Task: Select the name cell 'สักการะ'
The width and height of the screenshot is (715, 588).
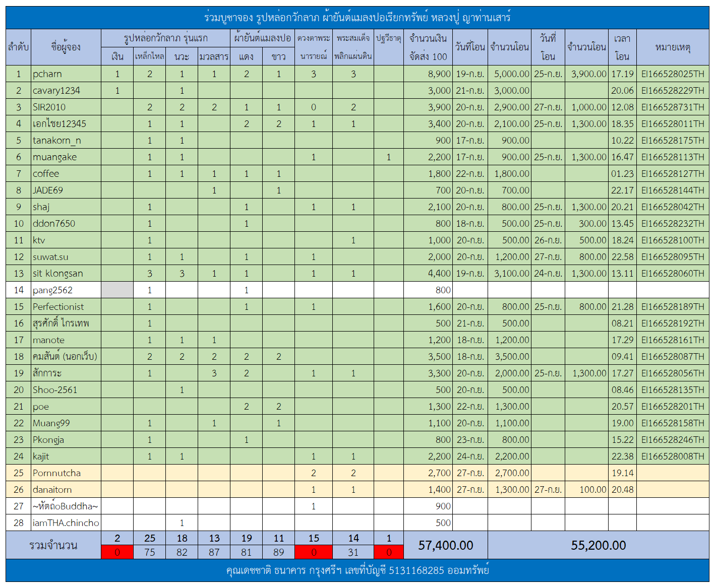Action: pyautogui.click(x=66, y=373)
